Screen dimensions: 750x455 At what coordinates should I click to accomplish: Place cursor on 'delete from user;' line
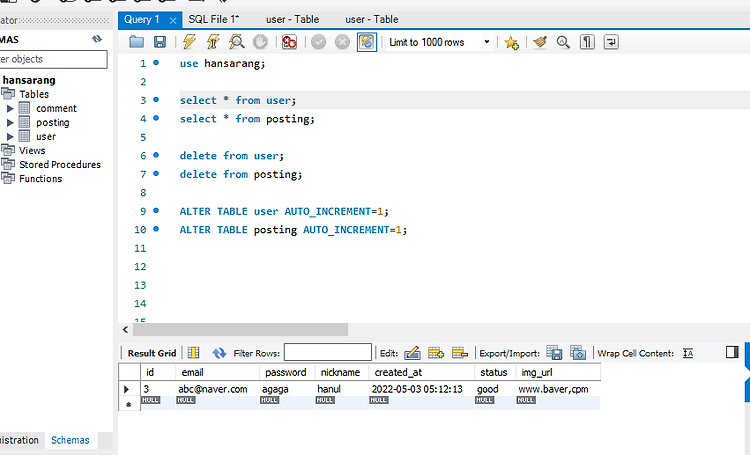(232, 156)
